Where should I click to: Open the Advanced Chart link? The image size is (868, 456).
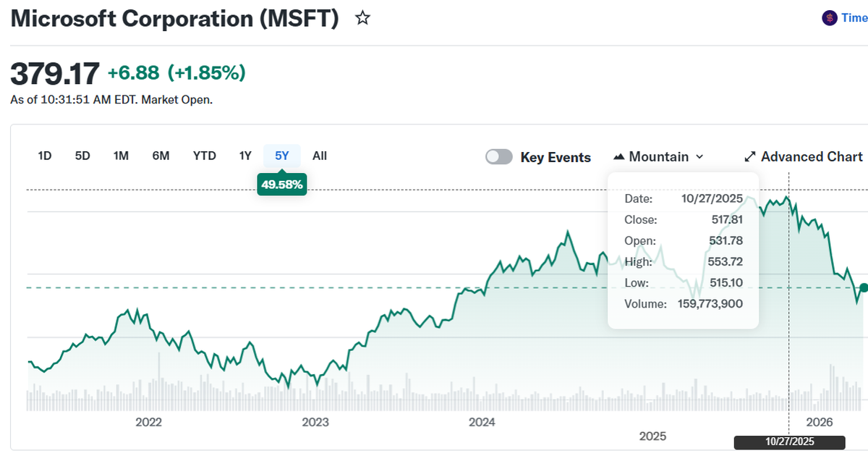point(812,157)
